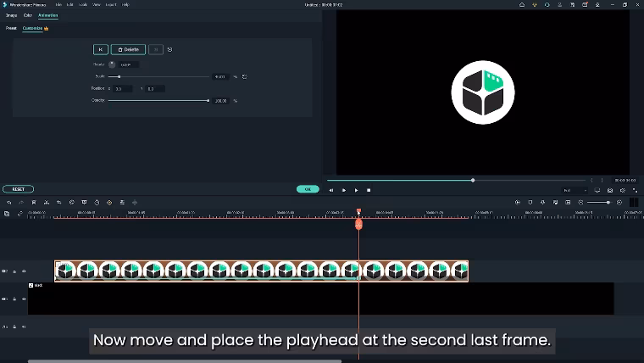644x363 pixels.
Task: Toggle lock on second video track
Action: pyautogui.click(x=14, y=299)
